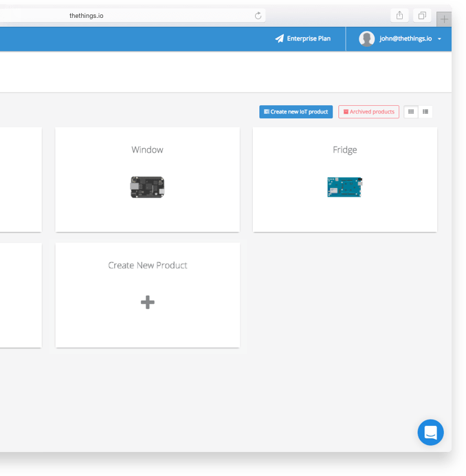466x476 pixels.
Task: Open the Enterprise Plan link
Action: click(x=303, y=39)
